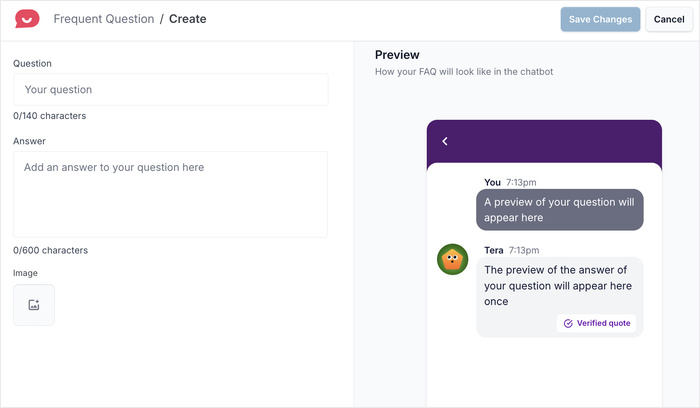
Task: Click into the Answer text area
Action: (170, 194)
